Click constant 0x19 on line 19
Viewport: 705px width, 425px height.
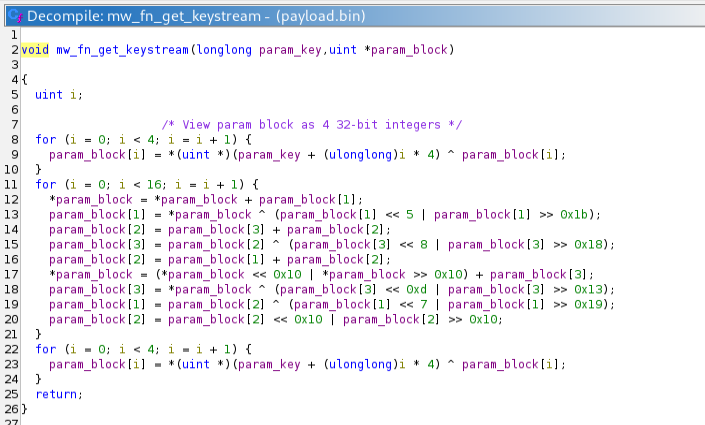pyautogui.click(x=588, y=304)
